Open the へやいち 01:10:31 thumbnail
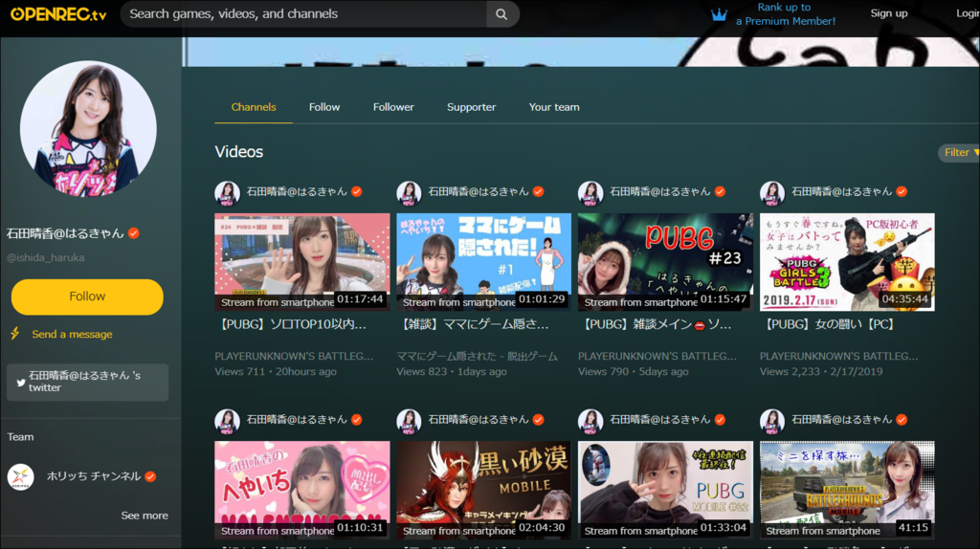The width and height of the screenshot is (980, 549). click(x=301, y=491)
